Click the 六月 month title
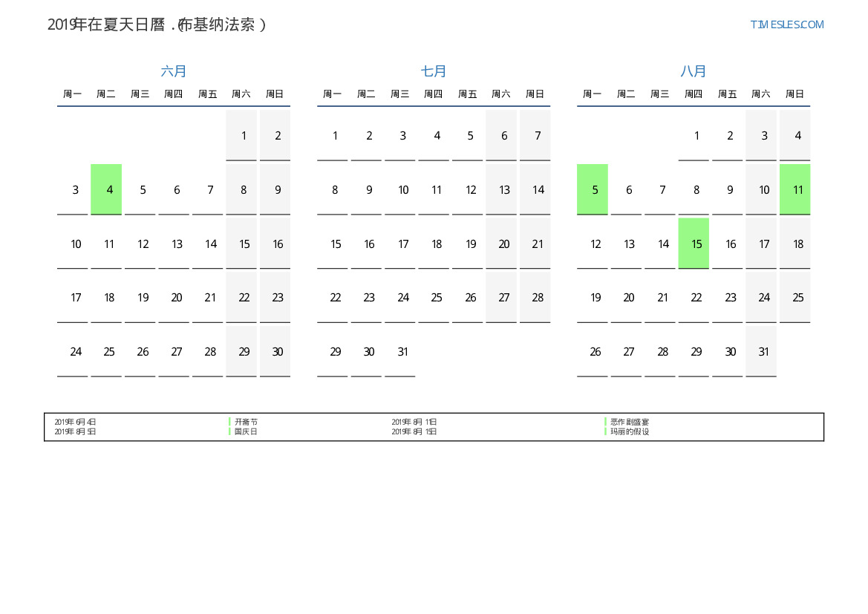The image size is (868, 614). pos(174,71)
